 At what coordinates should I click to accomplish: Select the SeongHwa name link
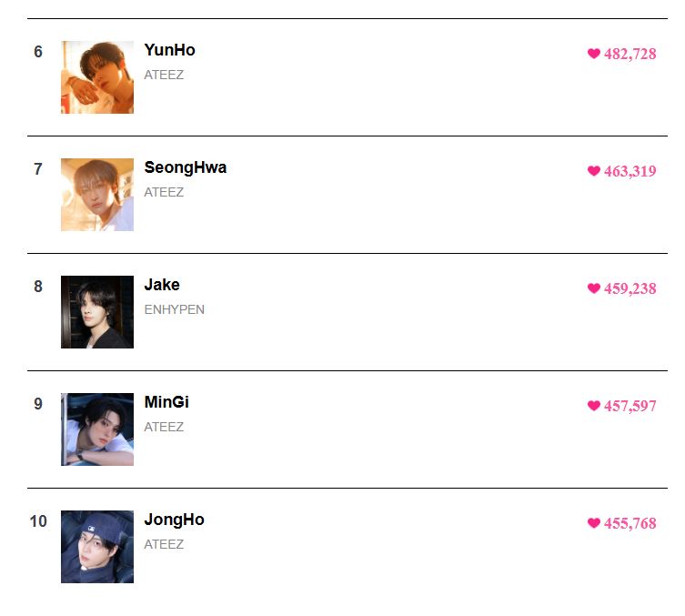pyautogui.click(x=186, y=167)
